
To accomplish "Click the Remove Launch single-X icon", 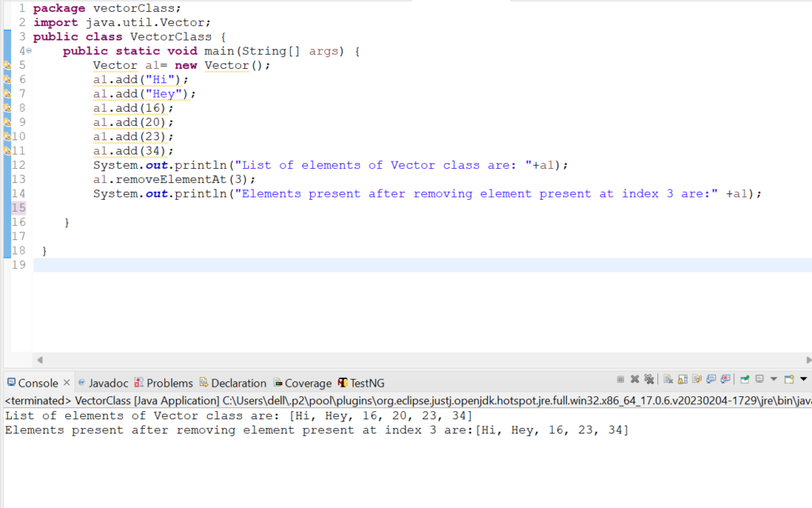I will click(x=634, y=379).
